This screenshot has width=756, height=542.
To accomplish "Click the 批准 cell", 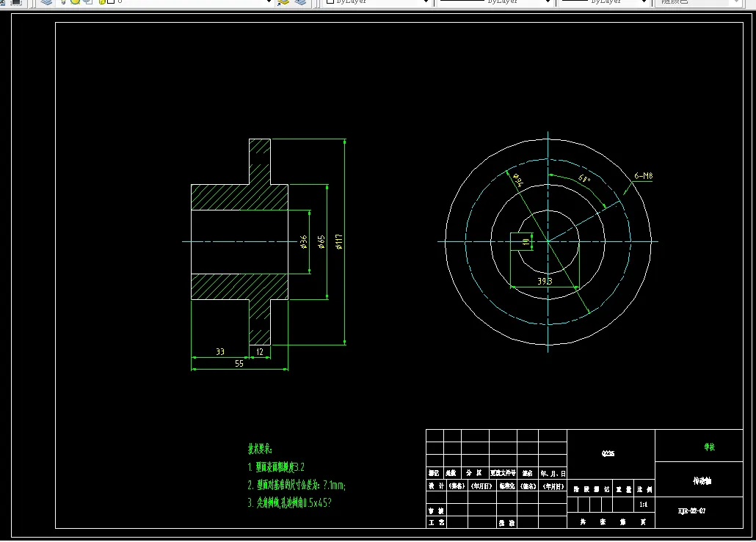I will point(506,523).
